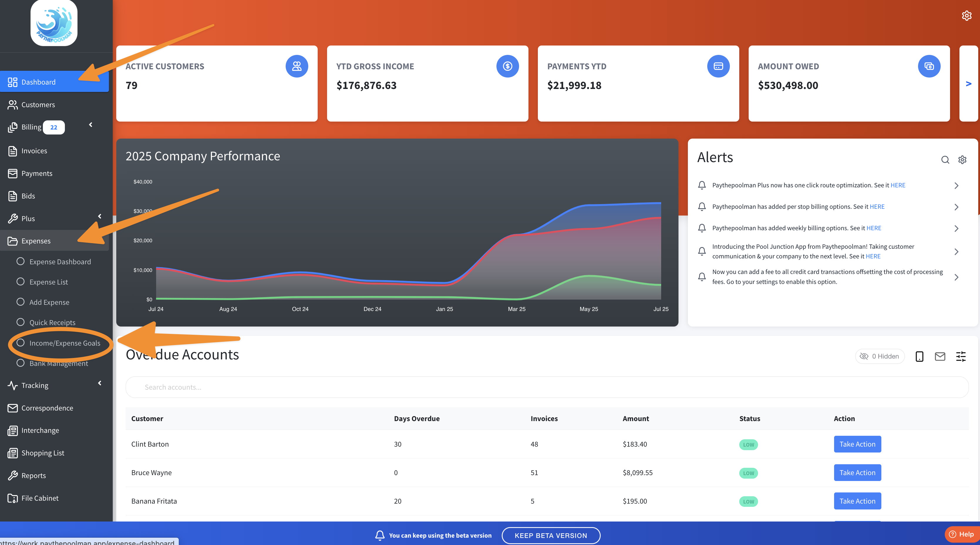
Task: Click the mobile device icon in Overdue Accounts
Action: (919, 356)
